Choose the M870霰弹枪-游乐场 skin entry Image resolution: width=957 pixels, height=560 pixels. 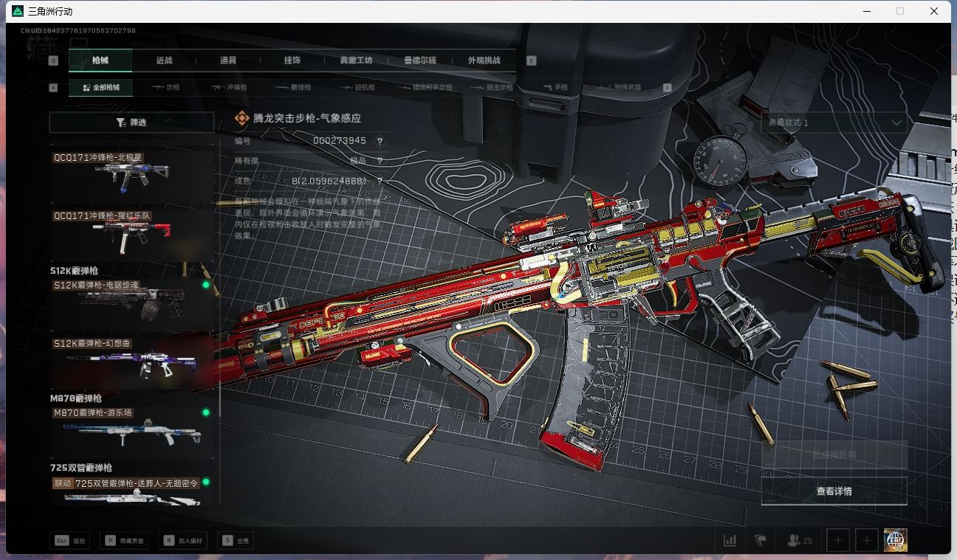click(131, 430)
